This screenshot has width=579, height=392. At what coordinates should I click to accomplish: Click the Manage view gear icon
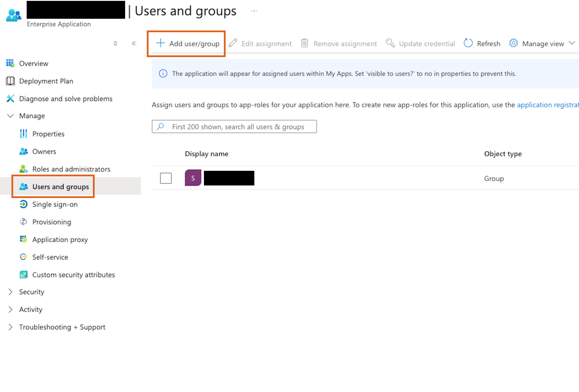tap(513, 43)
